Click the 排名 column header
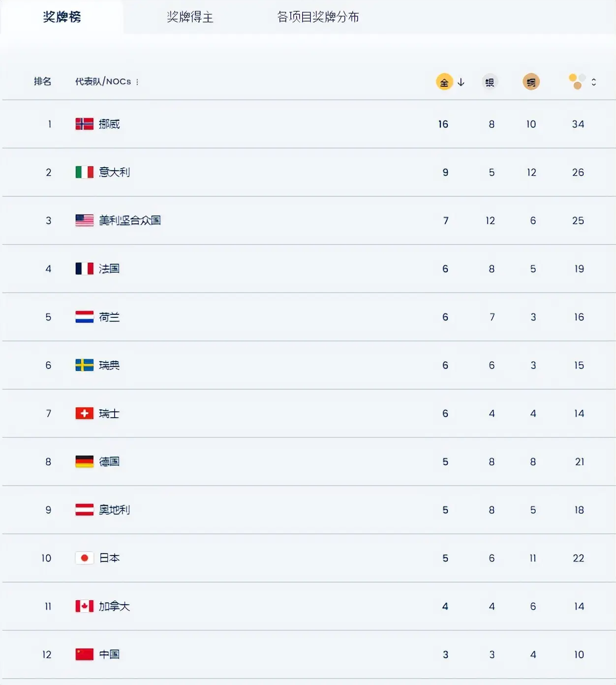Viewport: 616px width, 685px height. point(42,82)
